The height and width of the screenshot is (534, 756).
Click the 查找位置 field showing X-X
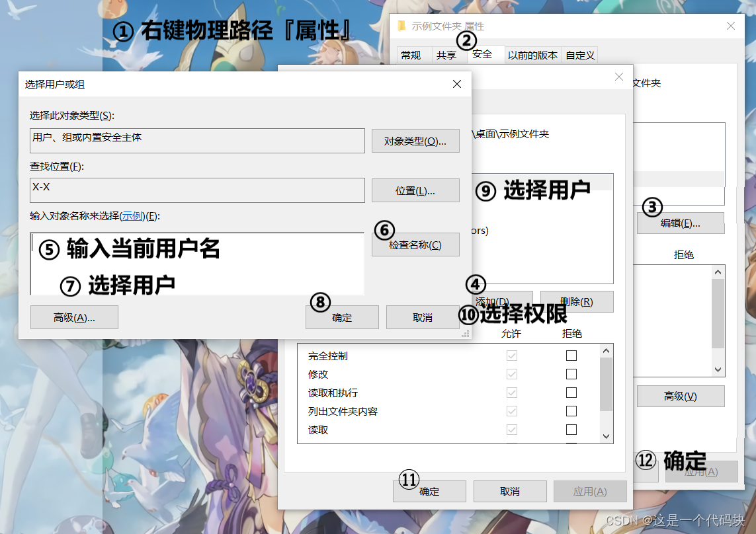(197, 190)
